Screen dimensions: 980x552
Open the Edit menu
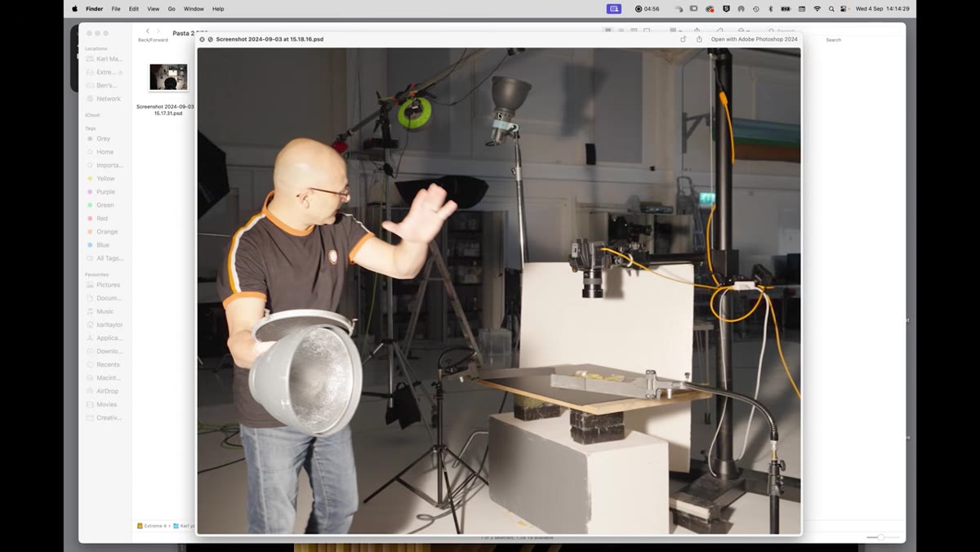coord(133,9)
